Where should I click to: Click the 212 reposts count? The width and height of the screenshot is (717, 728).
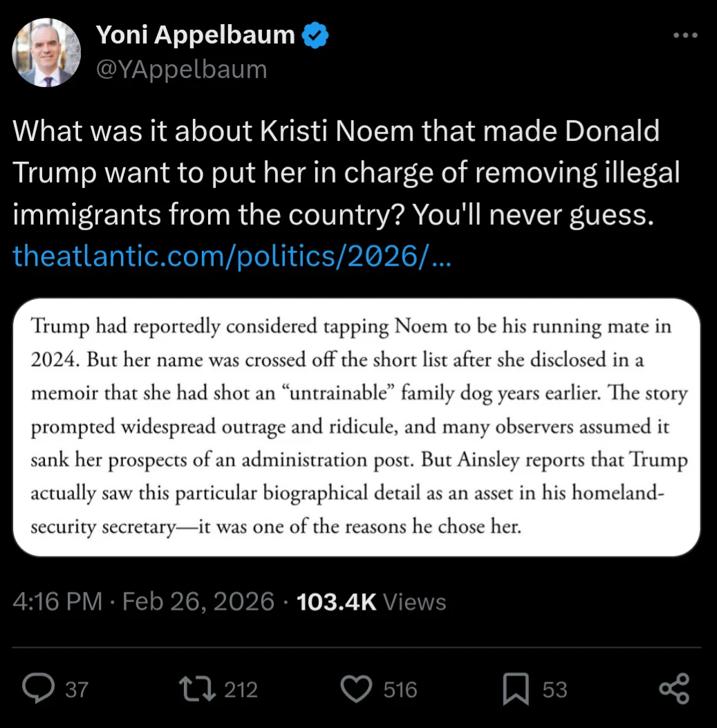click(241, 689)
